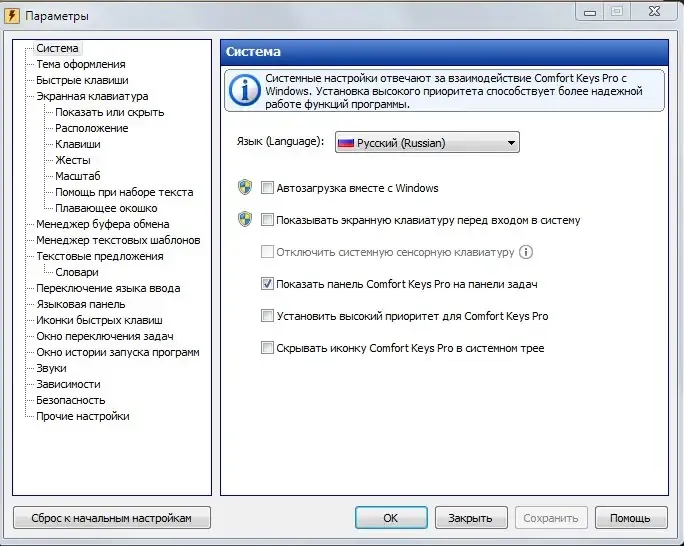The width and height of the screenshot is (684, 546).
Task: Select Языковая панель in tree
Action: 81,304
